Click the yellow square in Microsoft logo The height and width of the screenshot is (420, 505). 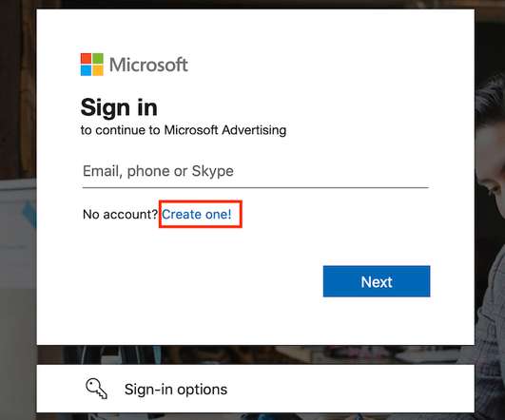(x=98, y=70)
